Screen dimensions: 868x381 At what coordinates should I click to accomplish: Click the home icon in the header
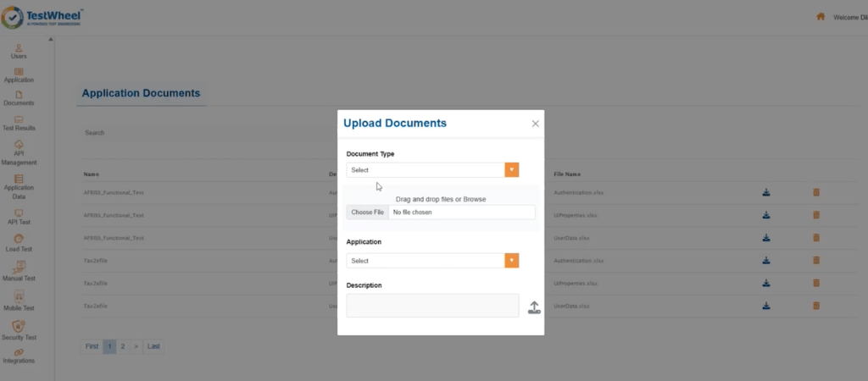[821, 17]
